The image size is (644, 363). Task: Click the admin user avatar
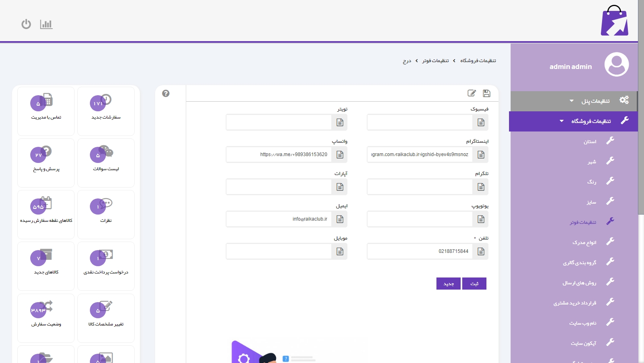tap(616, 65)
